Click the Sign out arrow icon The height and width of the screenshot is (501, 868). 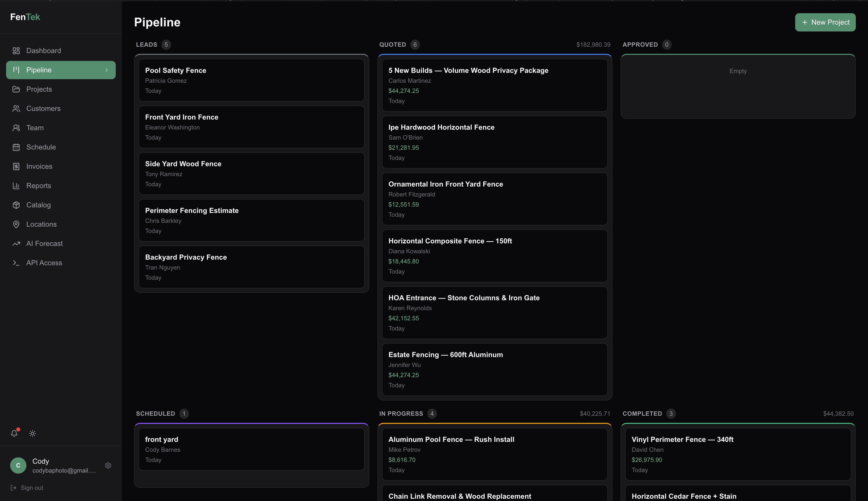click(13, 488)
